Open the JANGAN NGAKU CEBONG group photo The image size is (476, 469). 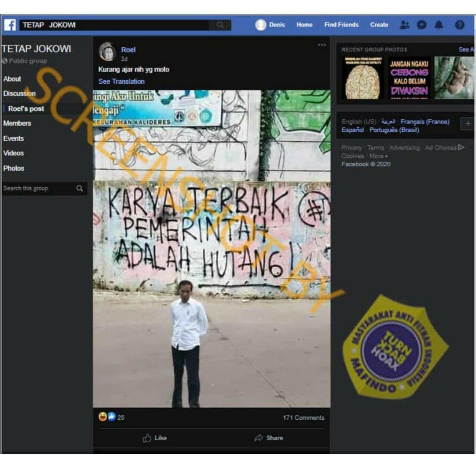409,78
